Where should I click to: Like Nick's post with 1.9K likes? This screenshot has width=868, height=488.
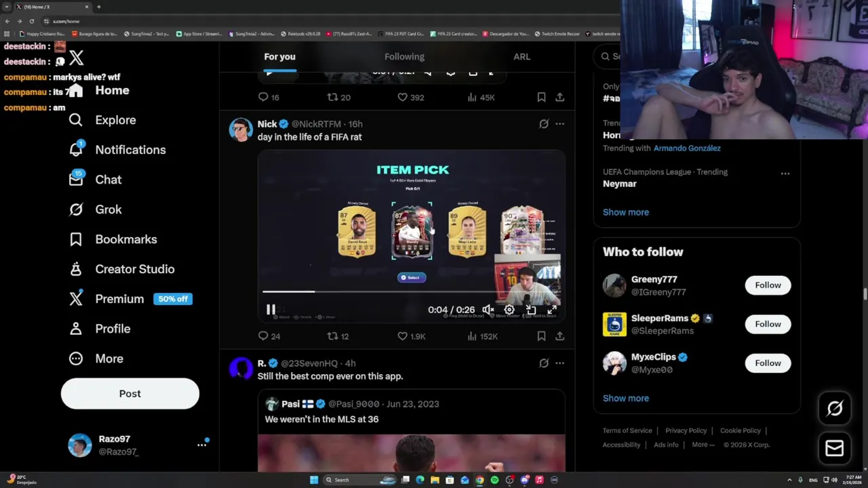point(411,336)
